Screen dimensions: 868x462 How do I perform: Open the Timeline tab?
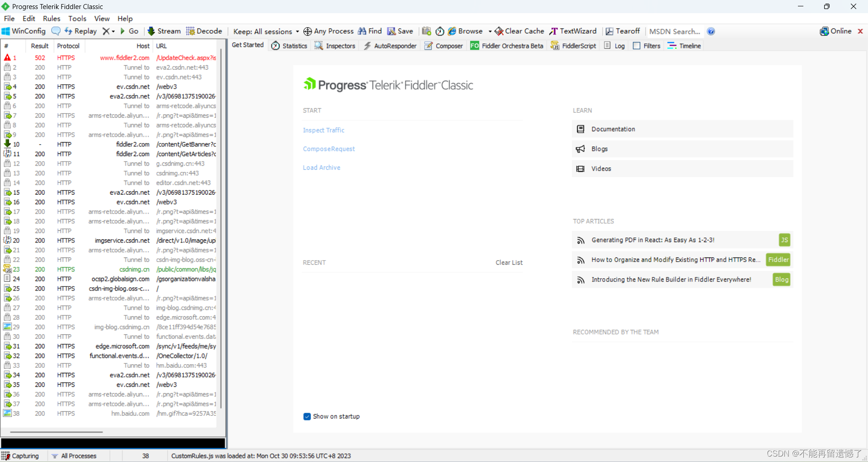click(684, 46)
